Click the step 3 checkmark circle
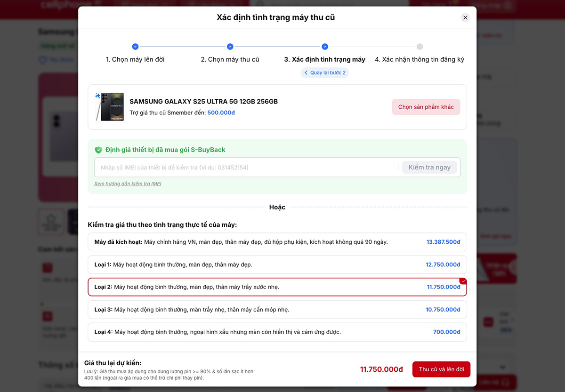Image resolution: width=565 pixels, height=392 pixels. click(x=325, y=47)
